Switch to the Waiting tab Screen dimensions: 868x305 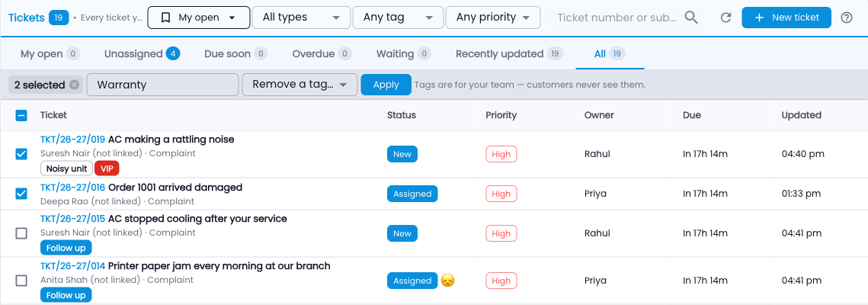click(x=404, y=53)
